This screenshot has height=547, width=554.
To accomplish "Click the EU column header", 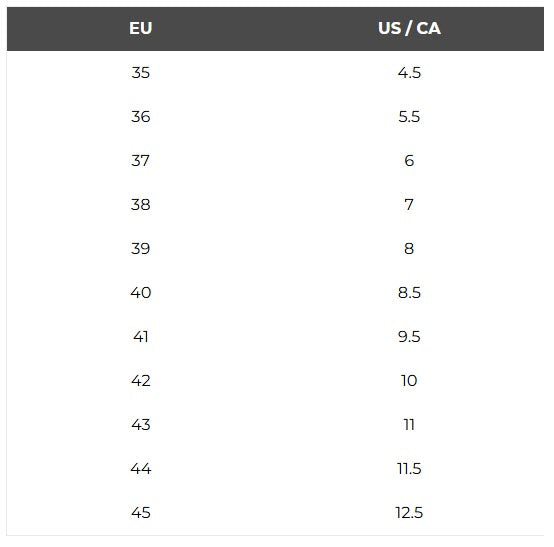I will pyautogui.click(x=141, y=28).
